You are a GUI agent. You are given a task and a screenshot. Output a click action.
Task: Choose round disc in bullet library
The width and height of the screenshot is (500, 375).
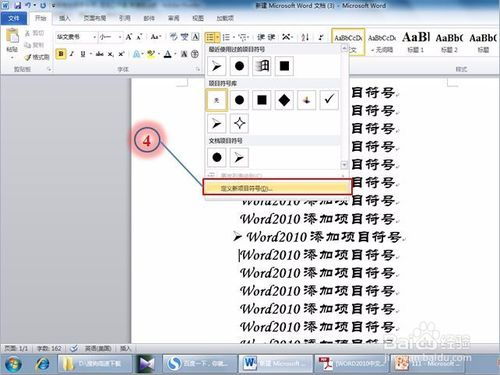(x=239, y=100)
